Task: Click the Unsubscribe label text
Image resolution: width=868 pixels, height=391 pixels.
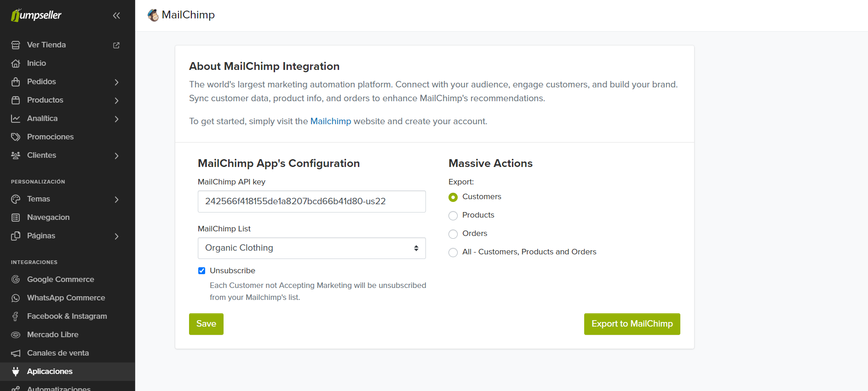Action: coord(232,270)
